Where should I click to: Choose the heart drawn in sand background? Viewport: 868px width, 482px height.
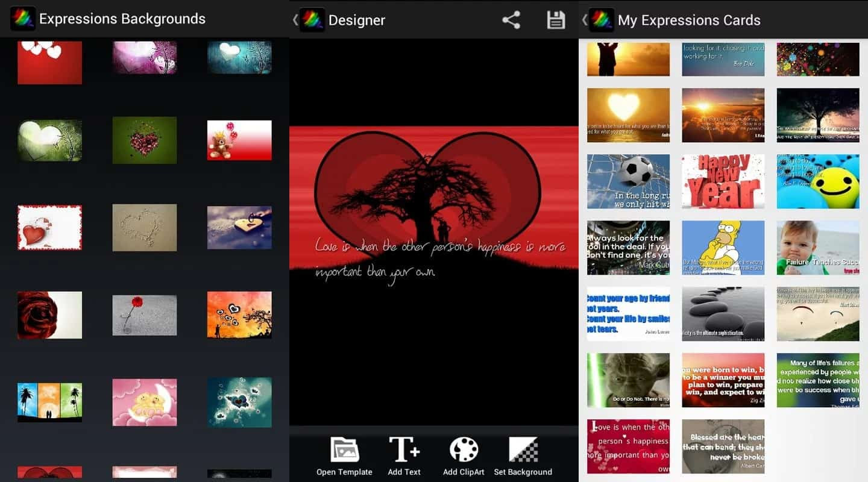(x=145, y=227)
